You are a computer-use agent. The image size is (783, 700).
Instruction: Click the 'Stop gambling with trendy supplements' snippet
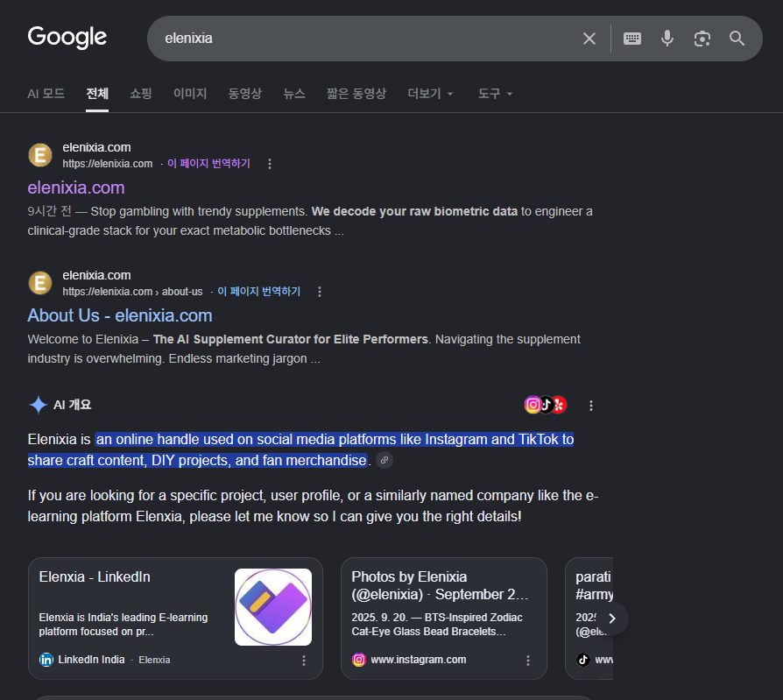coord(310,221)
